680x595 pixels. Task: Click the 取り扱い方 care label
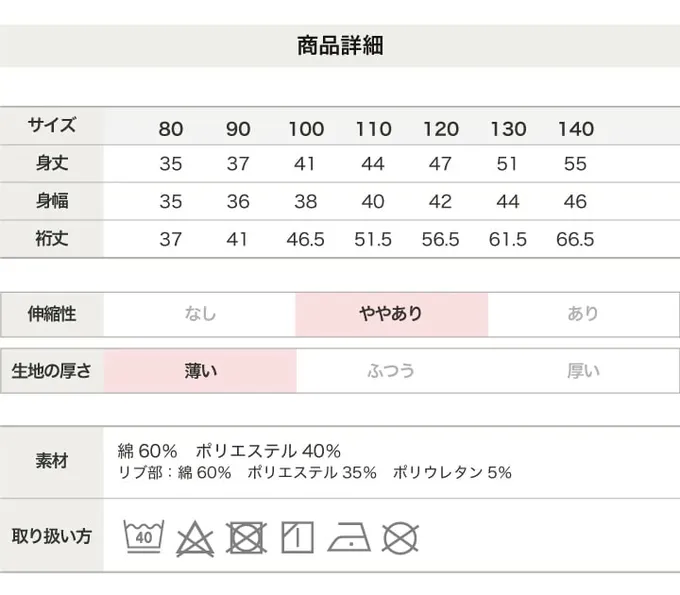pyautogui.click(x=52, y=536)
